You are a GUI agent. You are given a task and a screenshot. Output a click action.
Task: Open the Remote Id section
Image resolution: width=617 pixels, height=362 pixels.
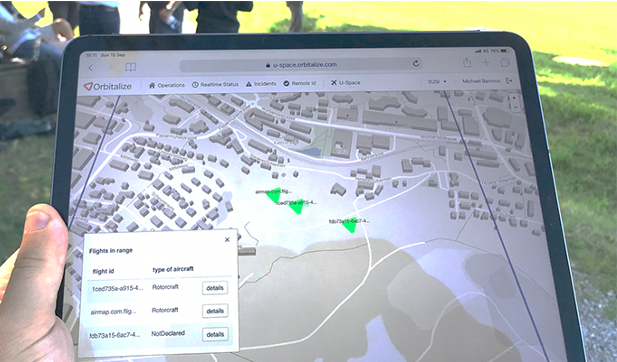299,83
